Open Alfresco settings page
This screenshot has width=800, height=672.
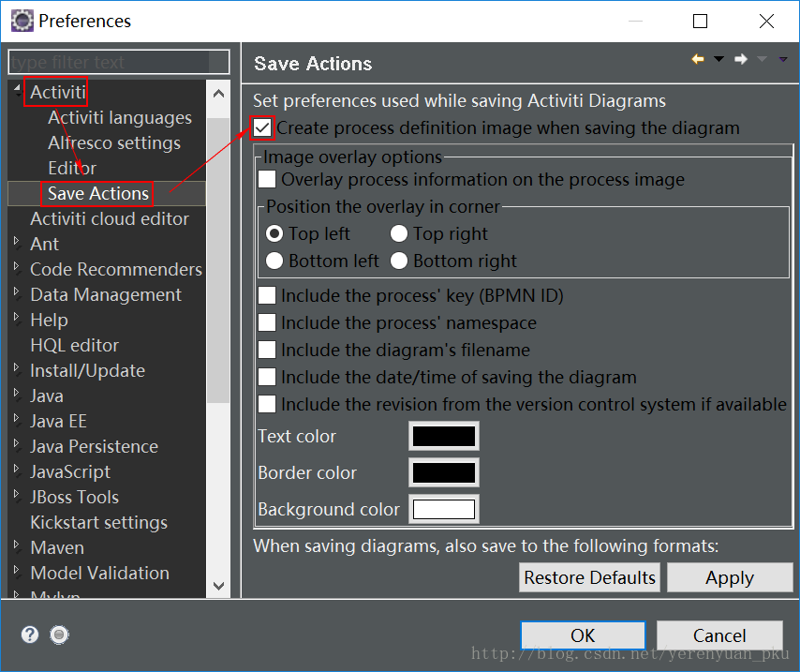click(x=114, y=143)
